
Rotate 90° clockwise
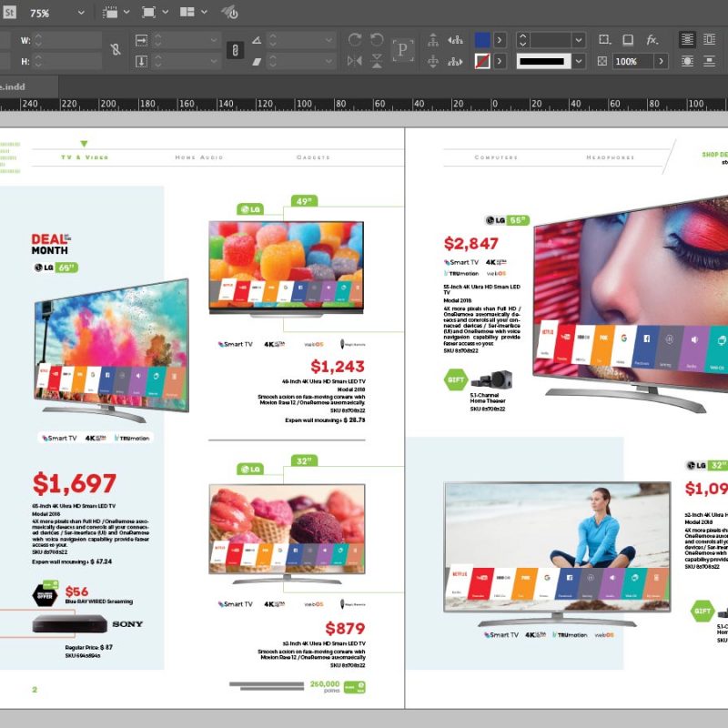coord(355,40)
